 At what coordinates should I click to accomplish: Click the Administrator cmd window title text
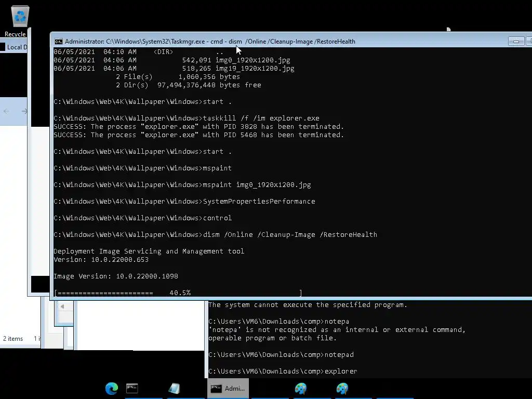coord(210,42)
